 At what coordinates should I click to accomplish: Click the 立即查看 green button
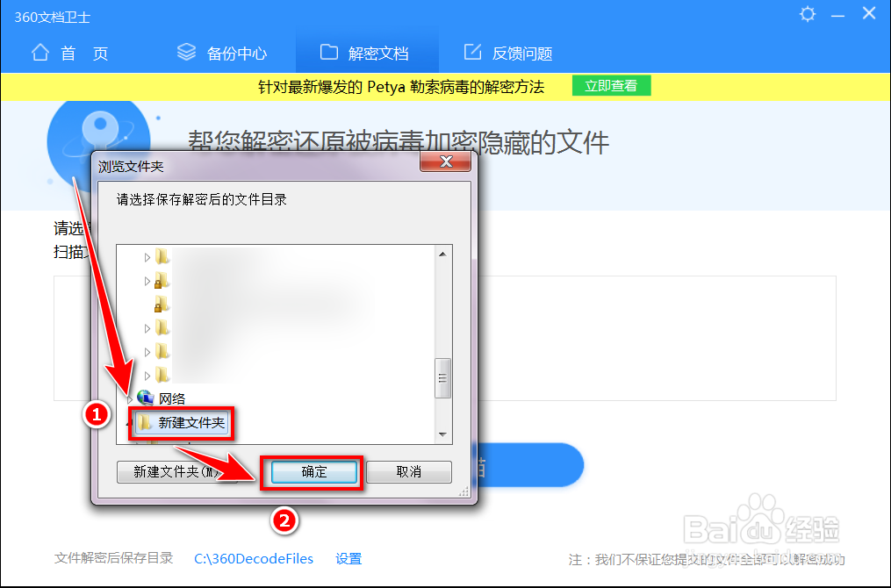click(x=611, y=86)
